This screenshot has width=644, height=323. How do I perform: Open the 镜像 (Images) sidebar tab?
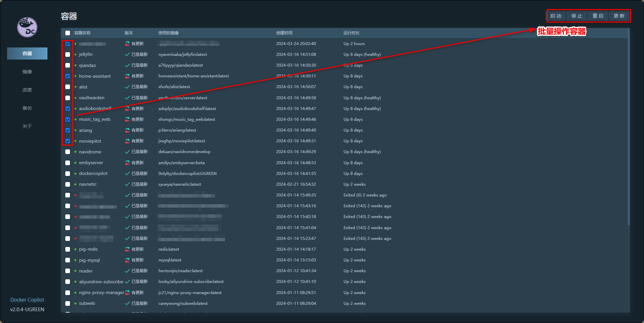(x=27, y=72)
